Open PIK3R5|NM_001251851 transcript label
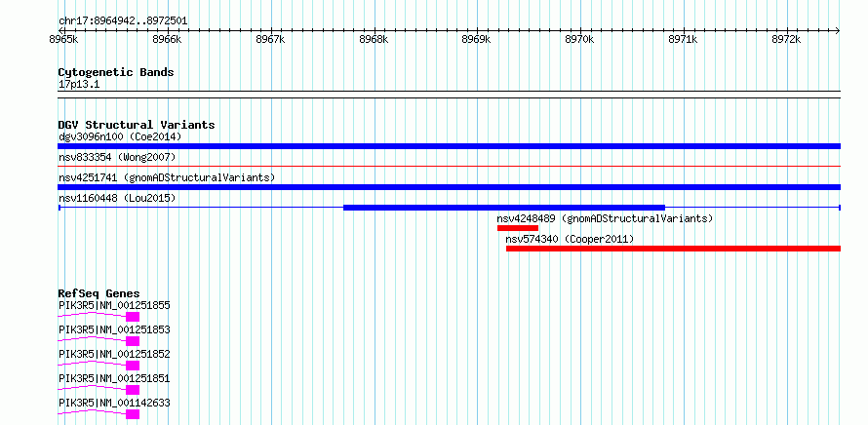 [x=114, y=378]
